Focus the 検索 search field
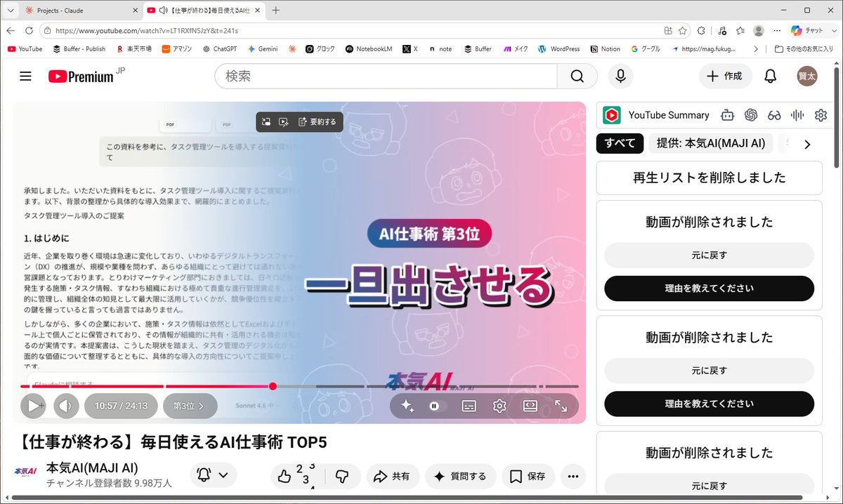This screenshot has height=504, width=843. (x=386, y=76)
